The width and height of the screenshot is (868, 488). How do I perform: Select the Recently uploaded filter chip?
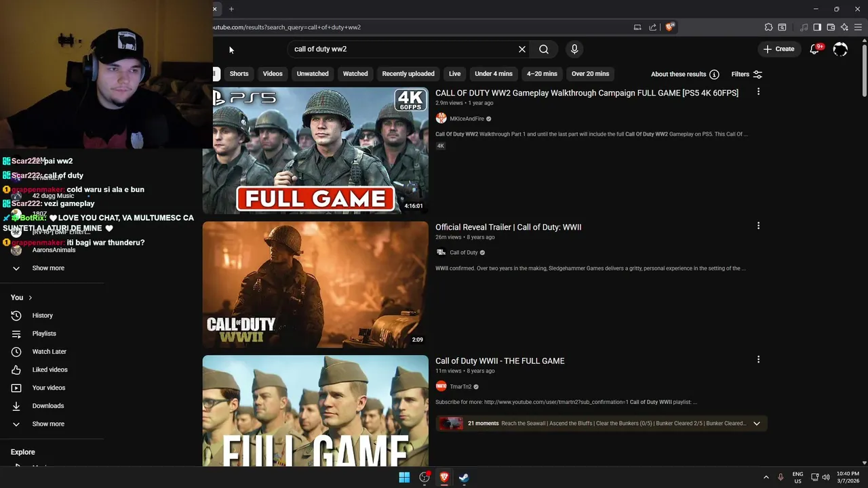click(408, 74)
